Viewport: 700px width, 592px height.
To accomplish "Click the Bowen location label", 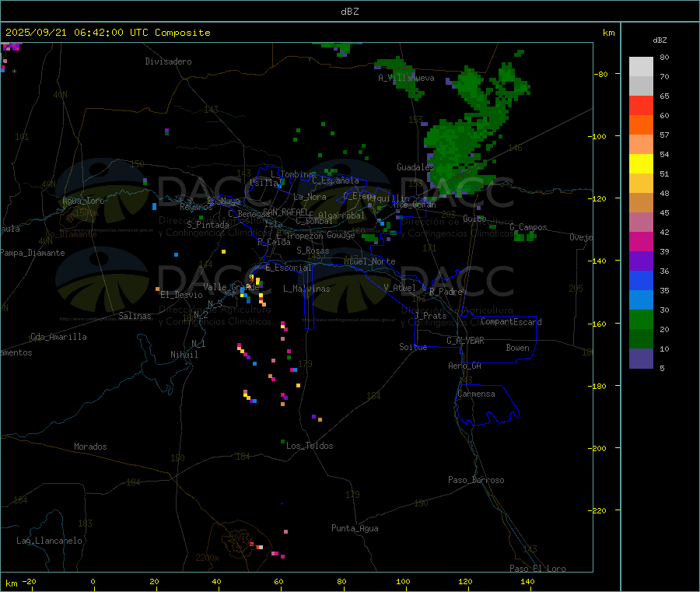I will [517, 348].
